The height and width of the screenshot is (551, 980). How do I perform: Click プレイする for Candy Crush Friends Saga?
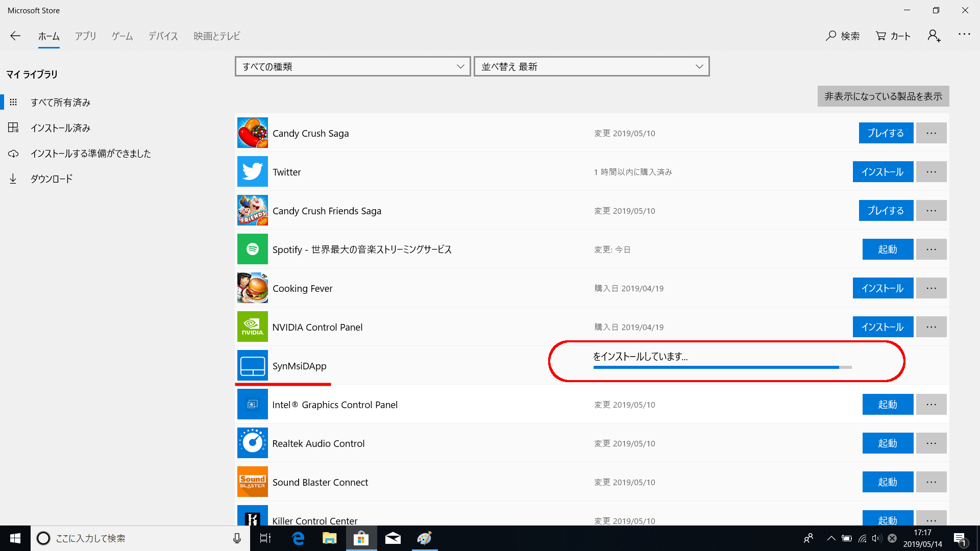coord(886,211)
